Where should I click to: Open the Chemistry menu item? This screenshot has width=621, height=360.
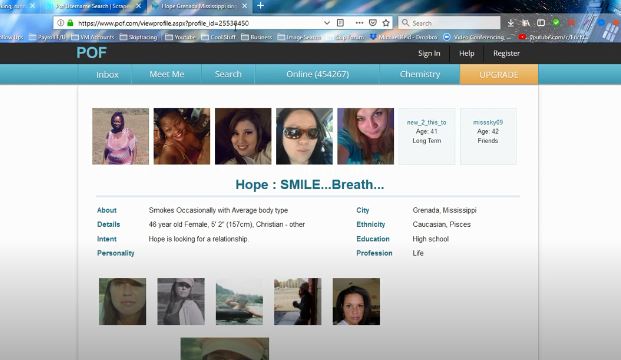(x=420, y=74)
